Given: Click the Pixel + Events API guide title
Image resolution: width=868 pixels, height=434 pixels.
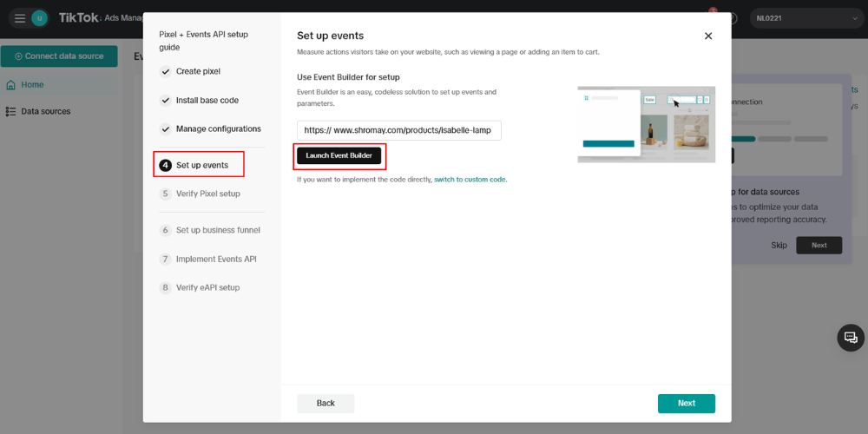Looking at the screenshot, I should 204,41.
